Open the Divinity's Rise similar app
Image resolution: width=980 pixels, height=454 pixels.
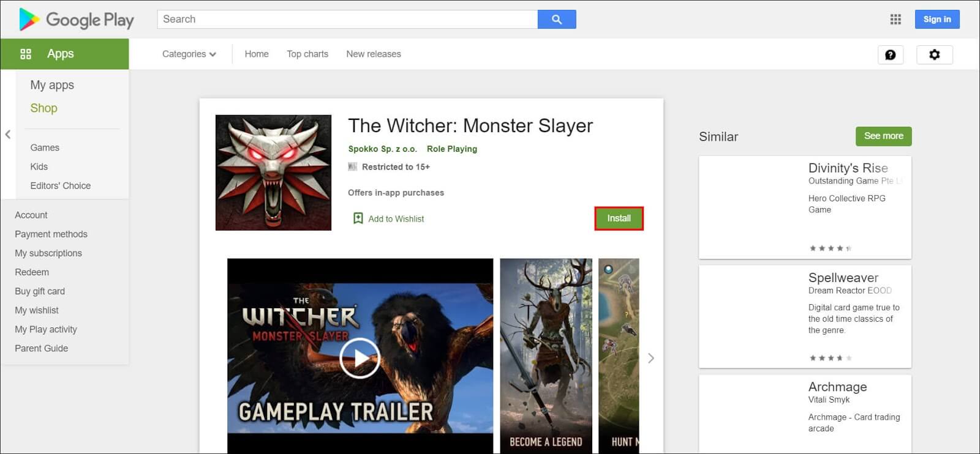tap(805, 207)
